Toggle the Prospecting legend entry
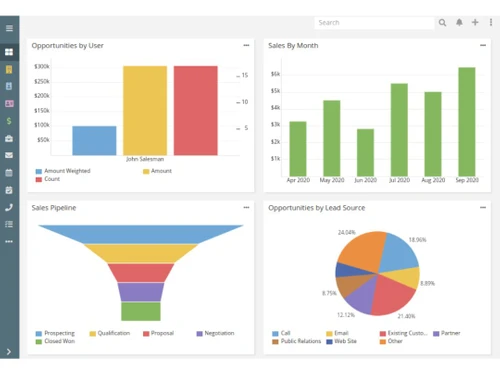 click(x=55, y=333)
